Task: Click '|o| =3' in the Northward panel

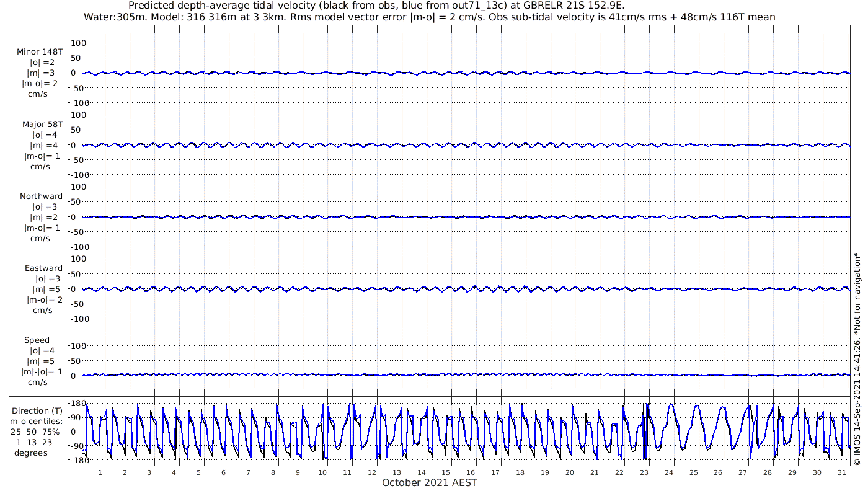Action: (45, 207)
